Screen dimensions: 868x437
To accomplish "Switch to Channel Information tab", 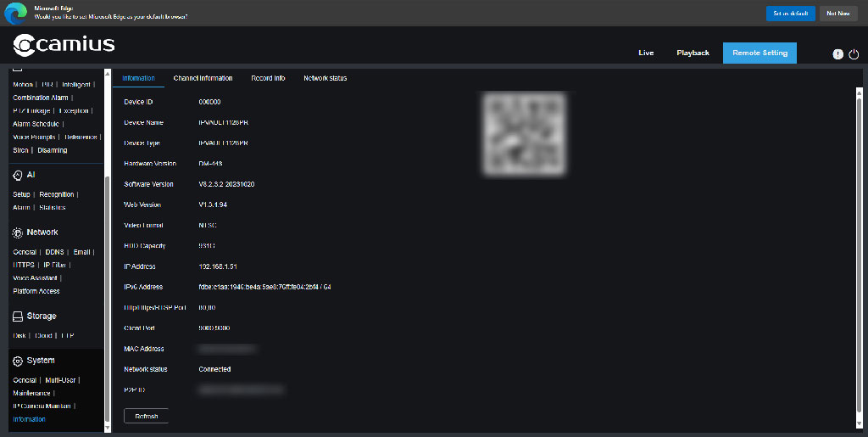I will tap(203, 78).
